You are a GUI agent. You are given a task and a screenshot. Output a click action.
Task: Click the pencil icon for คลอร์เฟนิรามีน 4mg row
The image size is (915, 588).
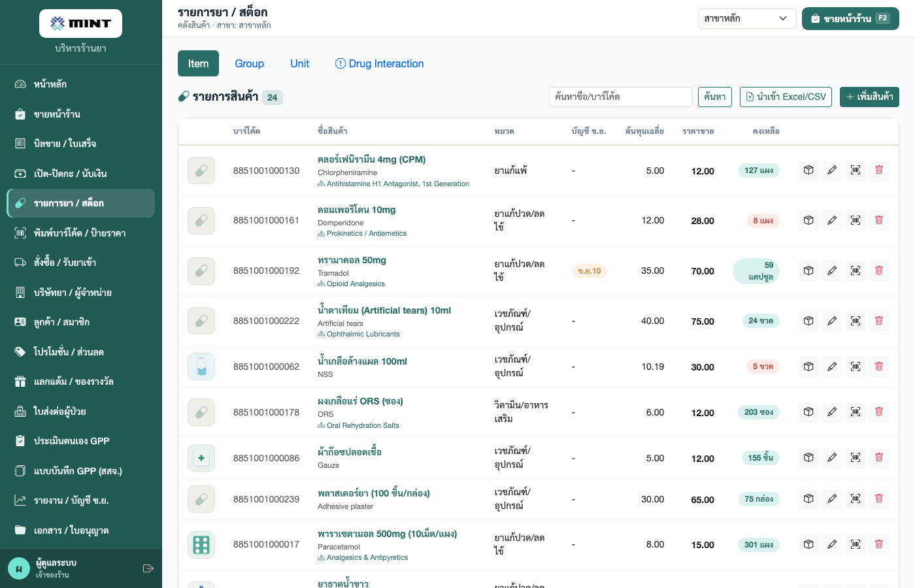(832, 171)
